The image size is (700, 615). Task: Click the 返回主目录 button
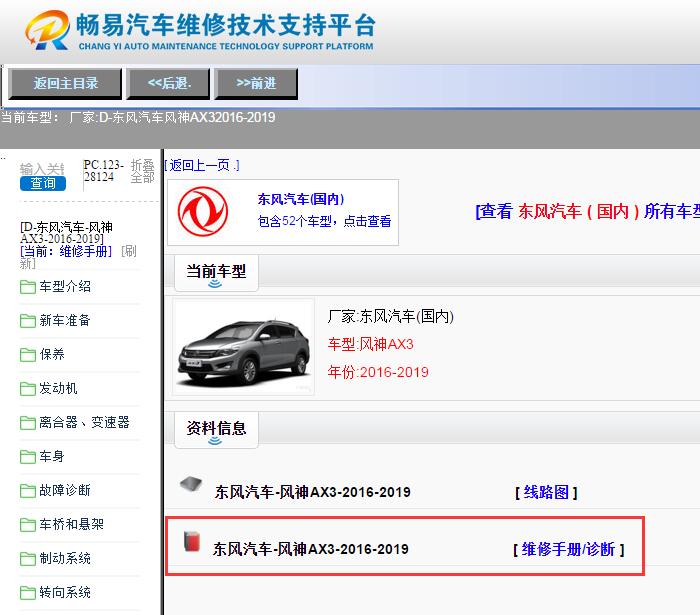pyautogui.click(x=65, y=83)
